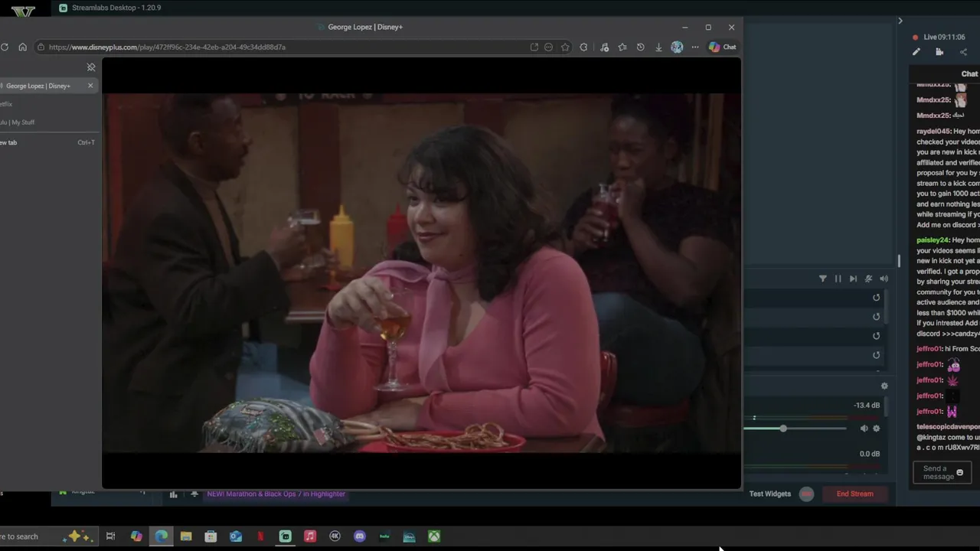This screenshot has width=980, height=551.
Task: Click raydel045 username in chat
Action: point(933,132)
